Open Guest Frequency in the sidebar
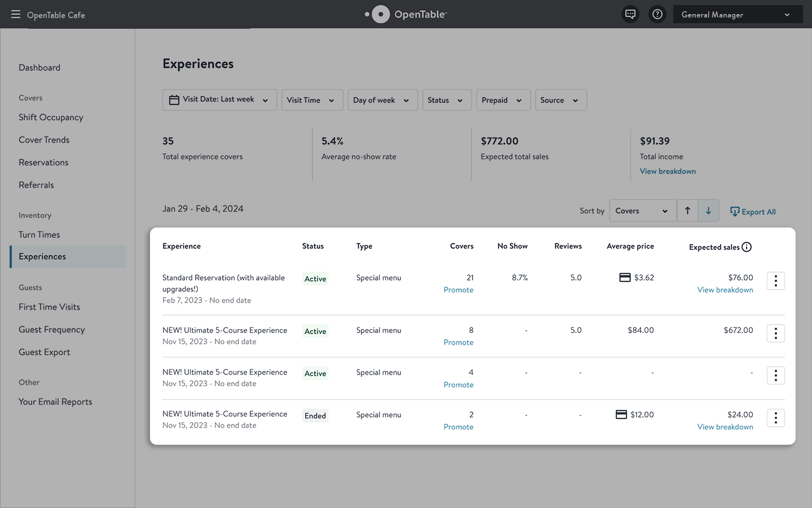 point(51,330)
